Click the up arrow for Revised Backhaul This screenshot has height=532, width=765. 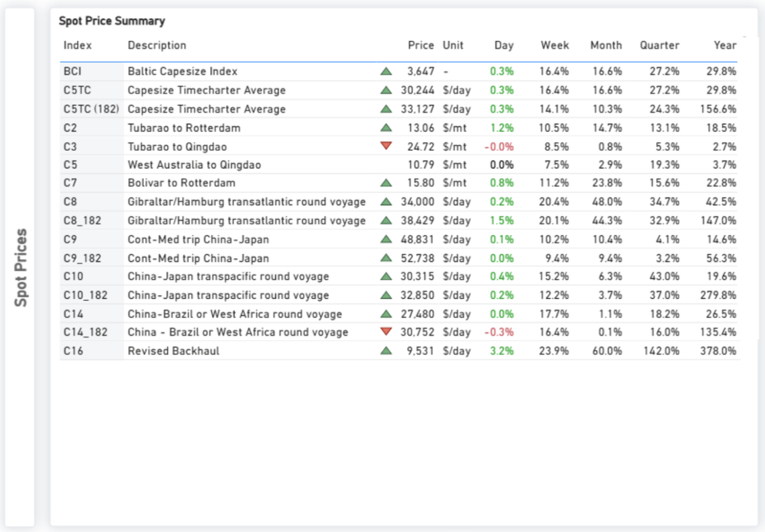pos(386,351)
